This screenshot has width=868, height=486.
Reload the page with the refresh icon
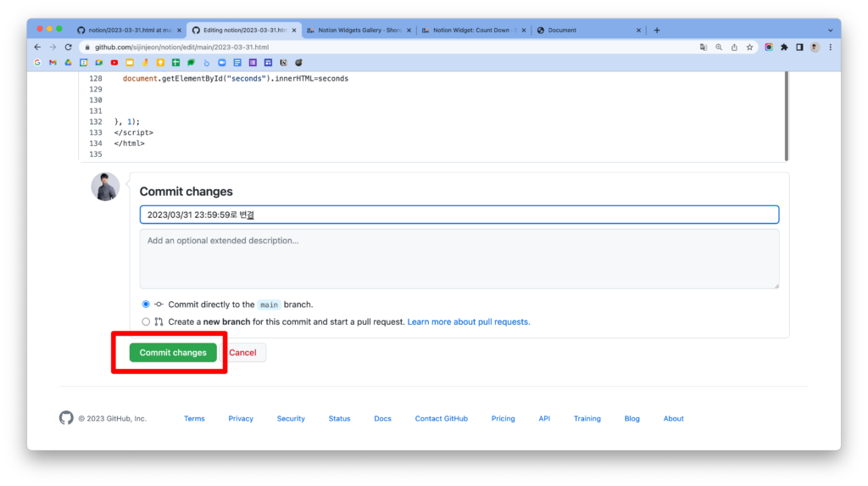point(69,47)
